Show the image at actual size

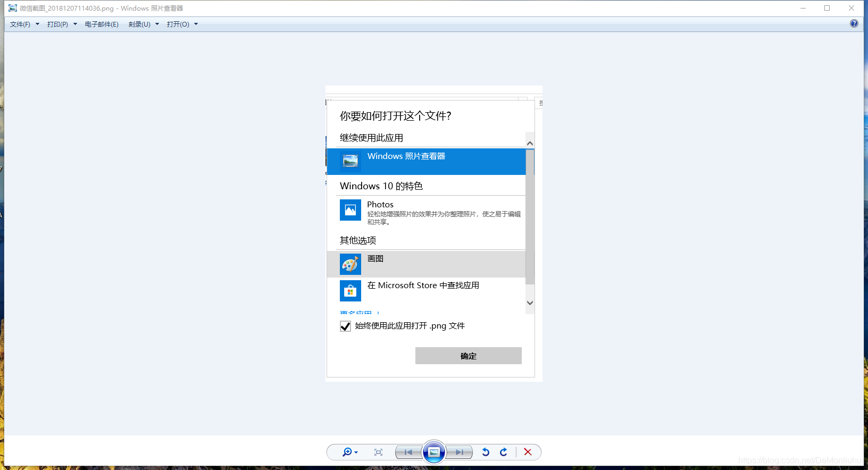pyautogui.click(x=378, y=452)
